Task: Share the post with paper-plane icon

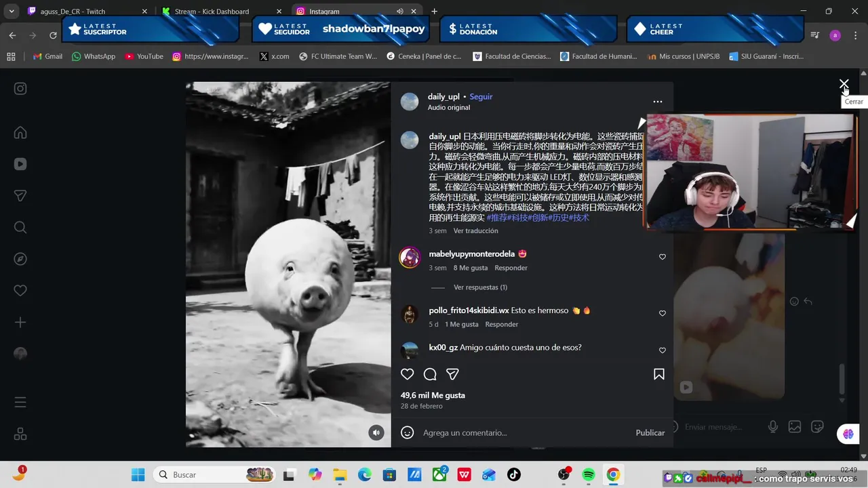Action: point(452,374)
